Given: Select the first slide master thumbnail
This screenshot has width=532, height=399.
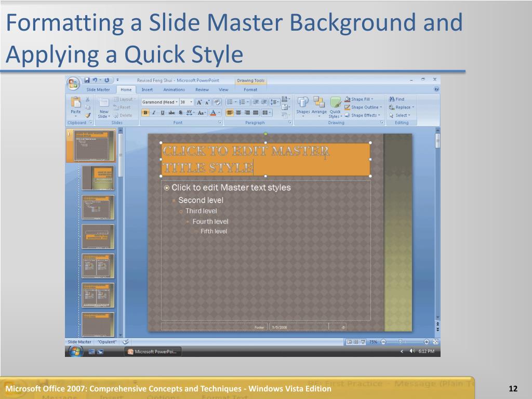Looking at the screenshot, I should 94,145.
